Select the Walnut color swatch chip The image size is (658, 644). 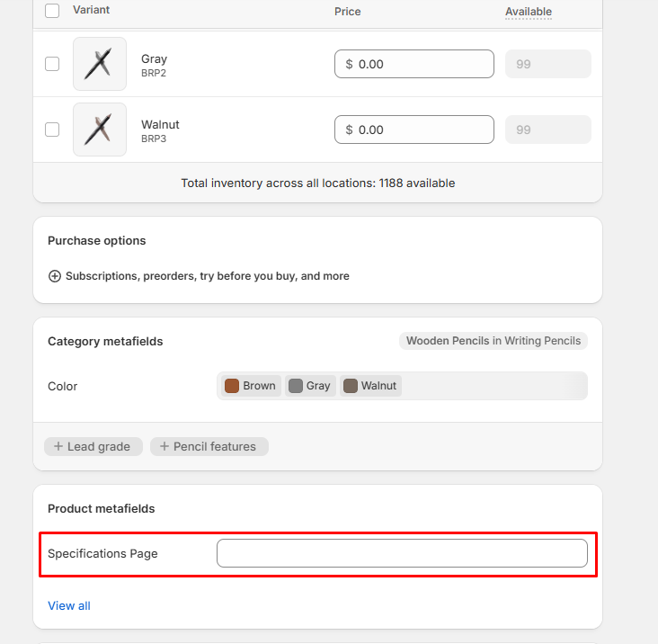pos(370,386)
